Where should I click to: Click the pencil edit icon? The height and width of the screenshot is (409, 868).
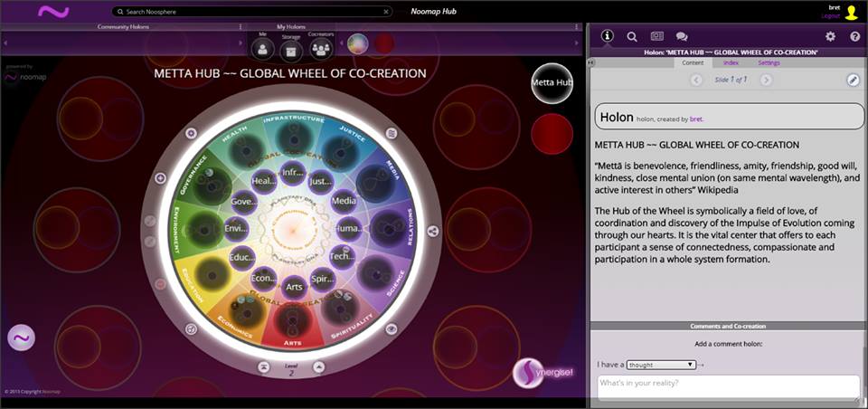coord(854,80)
